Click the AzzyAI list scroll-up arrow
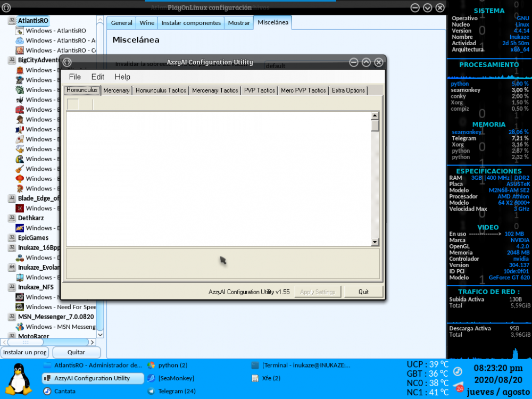Screen dimensions: 532x399 tap(375, 115)
